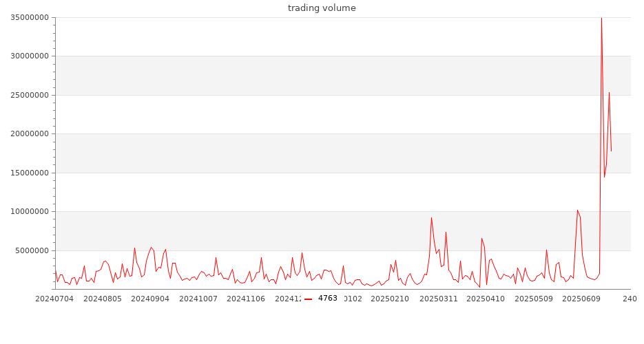This screenshot has height=344, width=644.
Task: Click the 20250609 date label
Action: [582, 299]
